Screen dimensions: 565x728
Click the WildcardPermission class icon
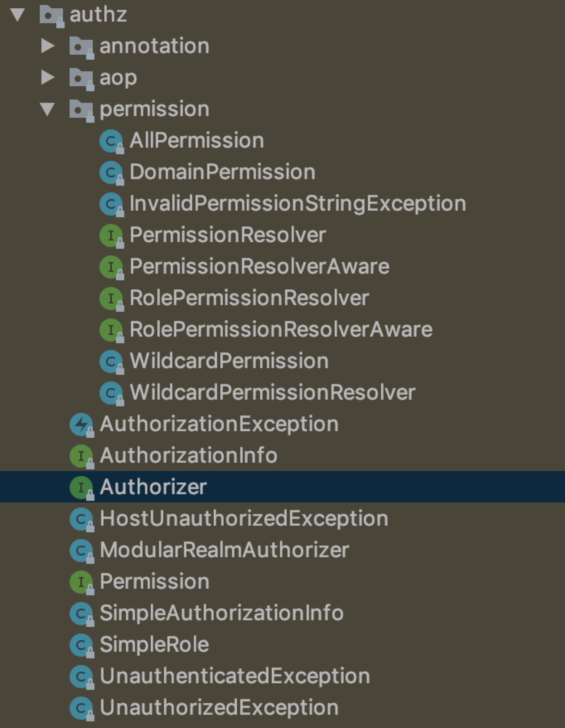pyautogui.click(x=111, y=362)
